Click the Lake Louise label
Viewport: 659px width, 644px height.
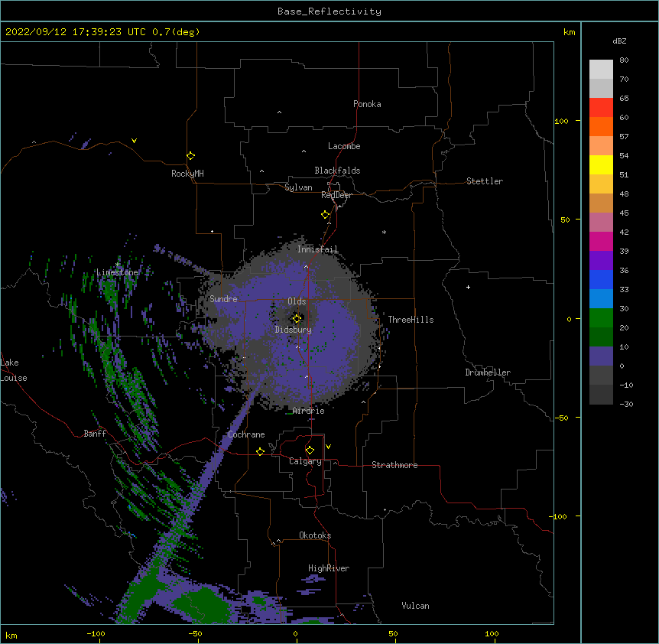(14, 370)
